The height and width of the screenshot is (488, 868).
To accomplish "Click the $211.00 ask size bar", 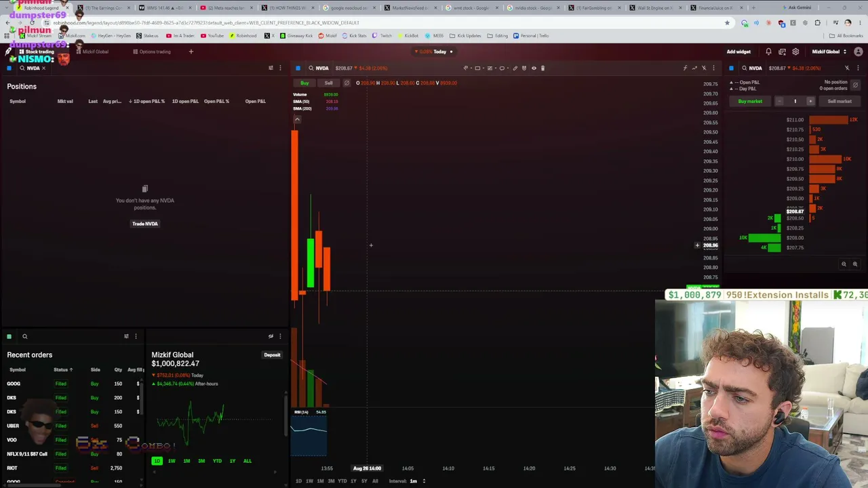I will click(x=828, y=120).
